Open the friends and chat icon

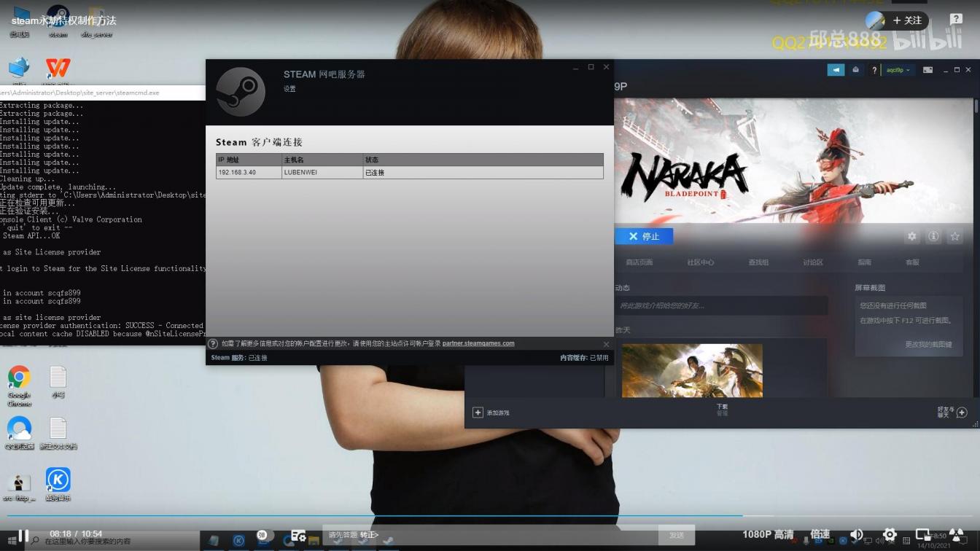[962, 413]
